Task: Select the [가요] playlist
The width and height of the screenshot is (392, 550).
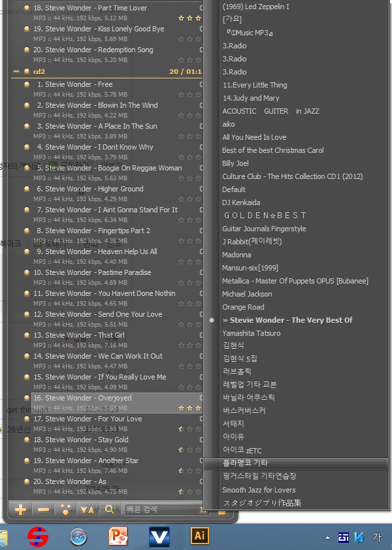Action: (x=233, y=19)
